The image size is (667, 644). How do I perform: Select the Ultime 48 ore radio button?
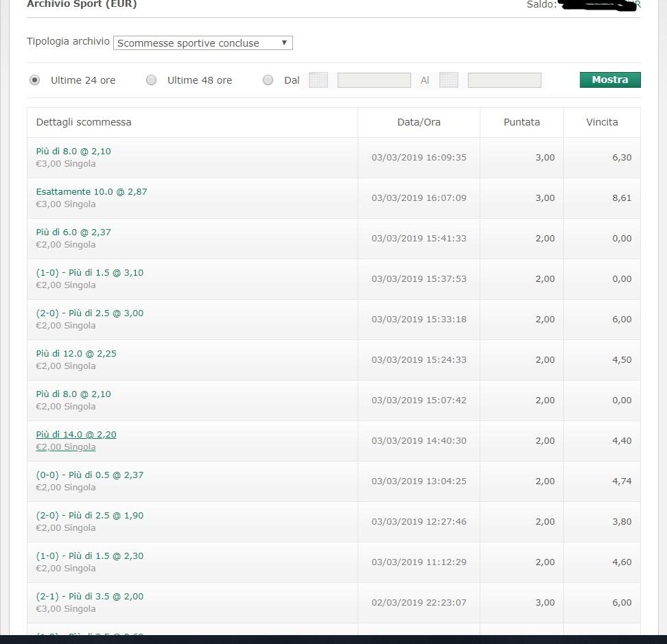(152, 80)
